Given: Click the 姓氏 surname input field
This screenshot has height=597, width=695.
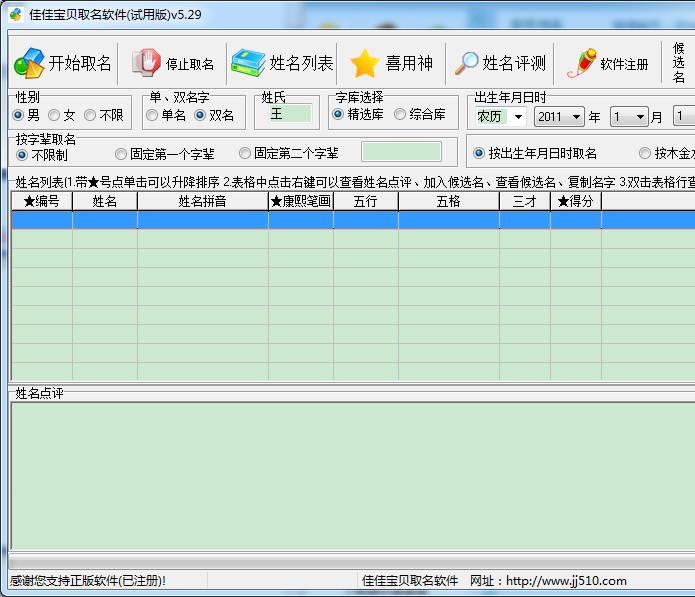Looking at the screenshot, I should pos(283,114).
